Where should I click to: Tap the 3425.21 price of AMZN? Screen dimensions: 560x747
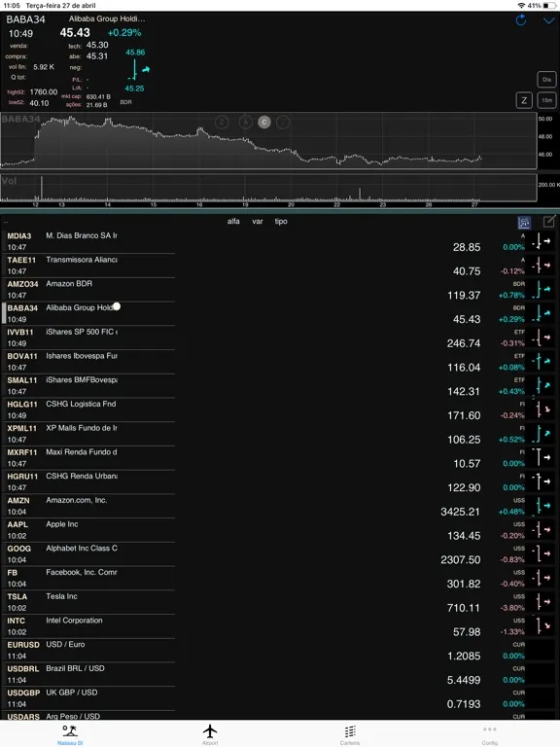460,512
